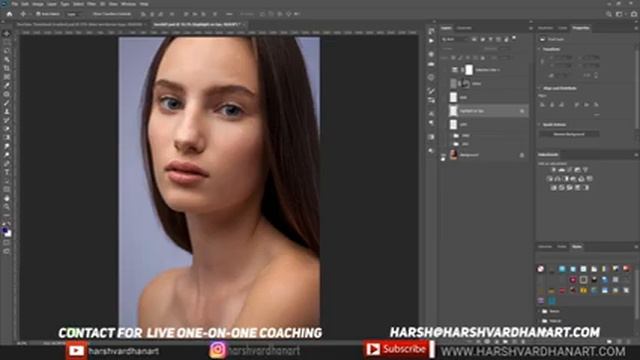Select the Selective Color 1 layer
Screen dimensions: 640x360
[487, 70]
